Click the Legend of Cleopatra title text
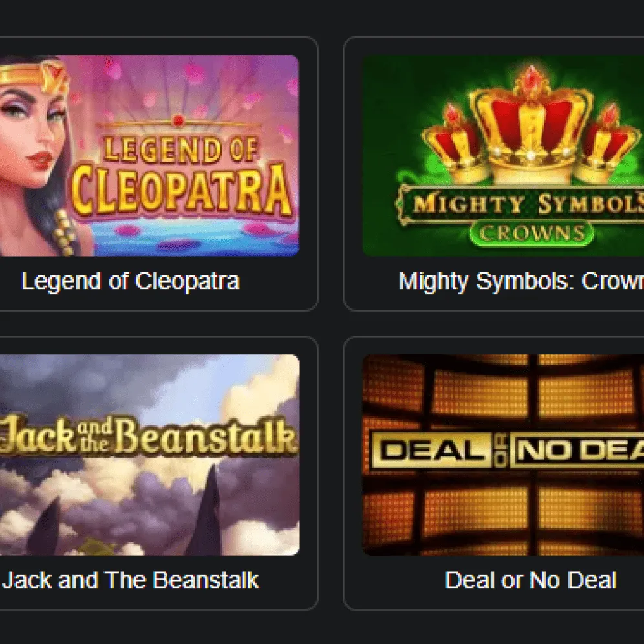 (x=130, y=282)
